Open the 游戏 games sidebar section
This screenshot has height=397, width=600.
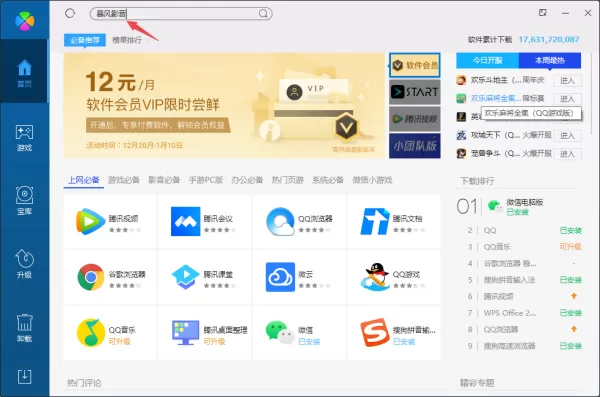point(24,137)
